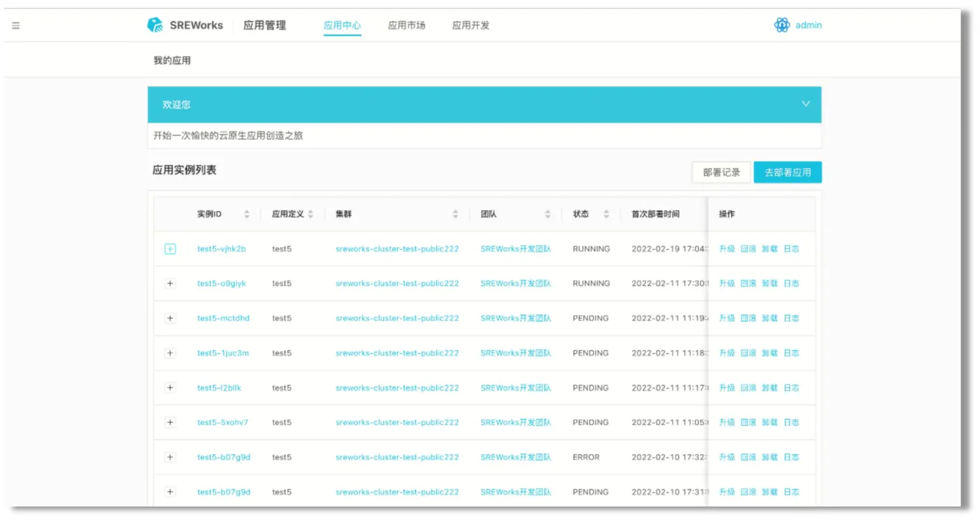Click 卸载 in the ERROR status row

coord(770,457)
